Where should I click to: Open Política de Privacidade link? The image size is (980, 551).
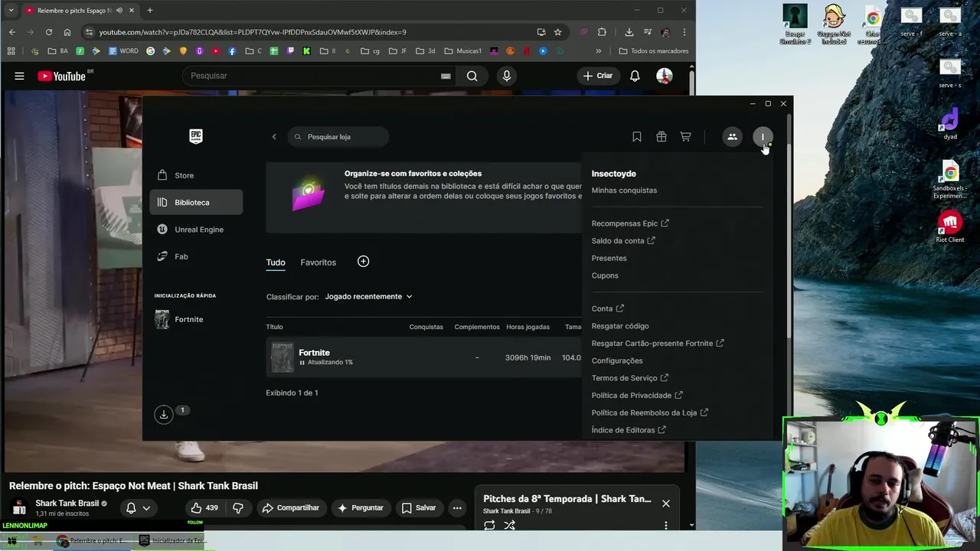coord(637,396)
